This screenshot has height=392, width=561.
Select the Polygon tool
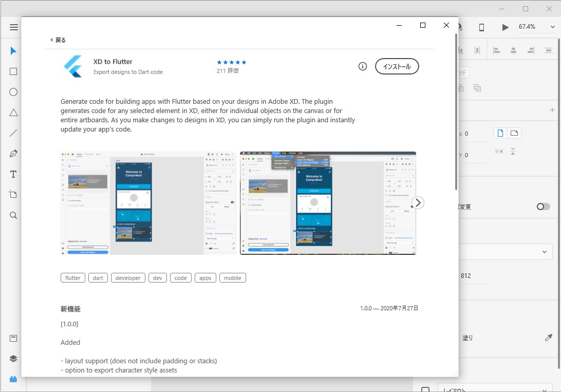[13, 113]
